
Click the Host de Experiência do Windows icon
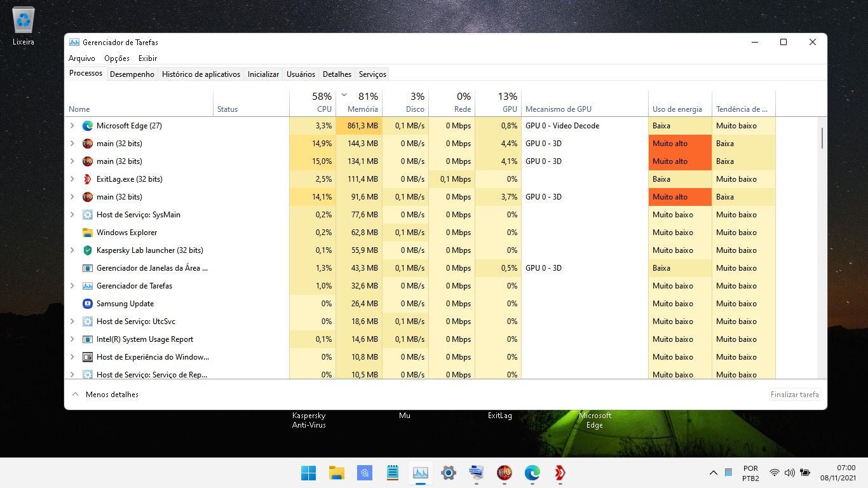[x=88, y=357]
